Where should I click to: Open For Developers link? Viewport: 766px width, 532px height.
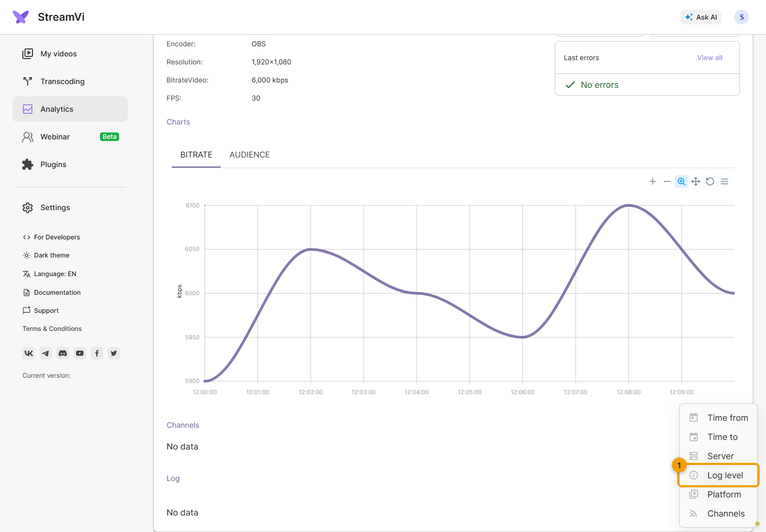[x=51, y=237]
